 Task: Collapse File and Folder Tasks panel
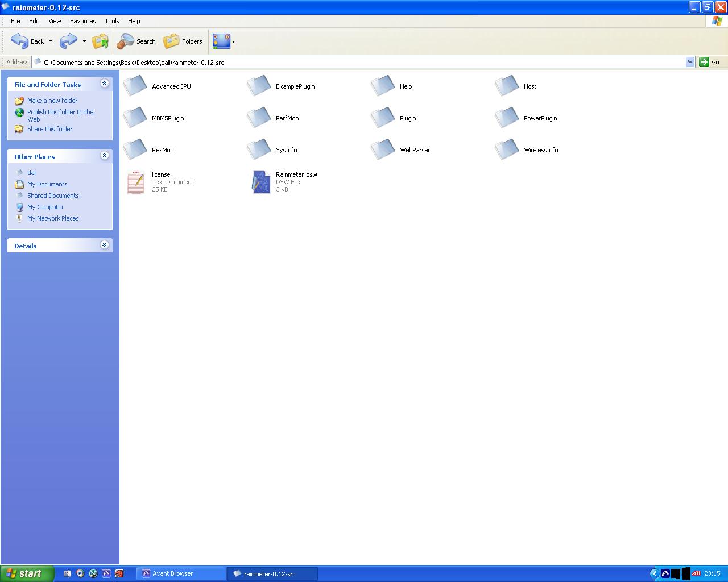(x=104, y=84)
